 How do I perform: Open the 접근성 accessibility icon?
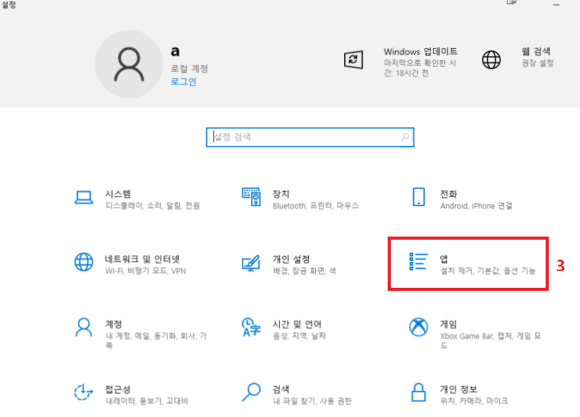point(83,392)
